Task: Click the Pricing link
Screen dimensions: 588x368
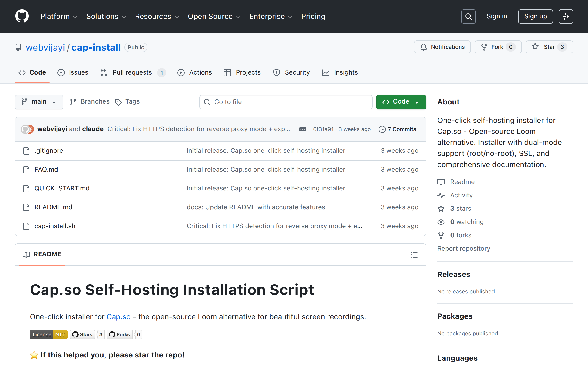Action: [x=313, y=16]
